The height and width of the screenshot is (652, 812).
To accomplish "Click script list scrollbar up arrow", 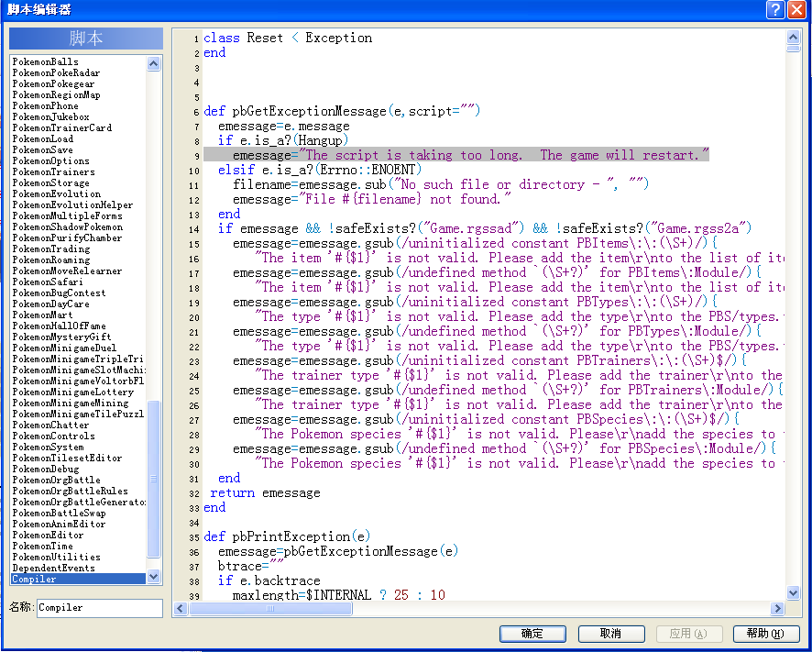I will click(x=153, y=63).
